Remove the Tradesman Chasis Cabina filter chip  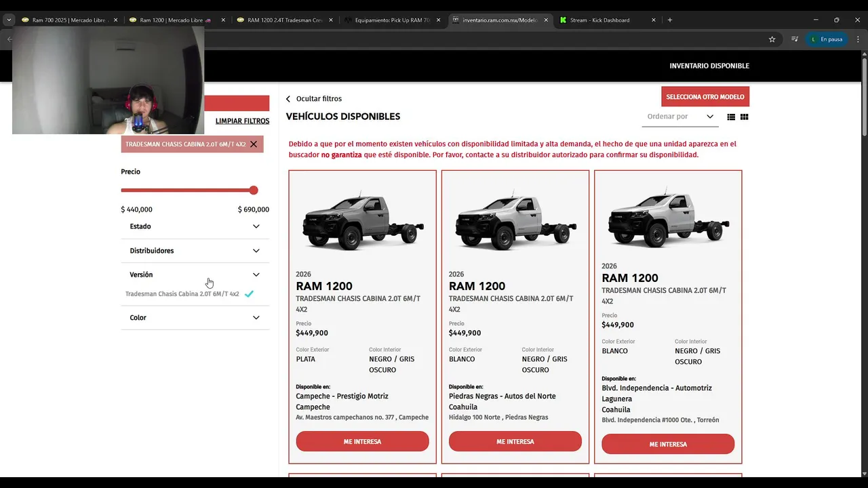click(254, 144)
